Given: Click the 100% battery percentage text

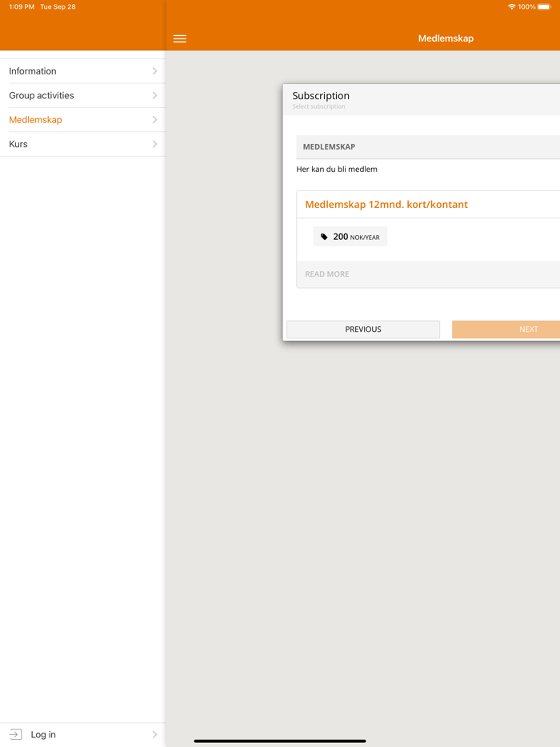Looking at the screenshot, I should click(526, 6).
